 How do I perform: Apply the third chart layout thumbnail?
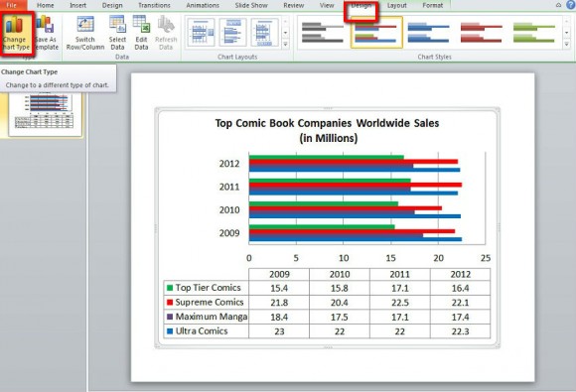[x=265, y=33]
